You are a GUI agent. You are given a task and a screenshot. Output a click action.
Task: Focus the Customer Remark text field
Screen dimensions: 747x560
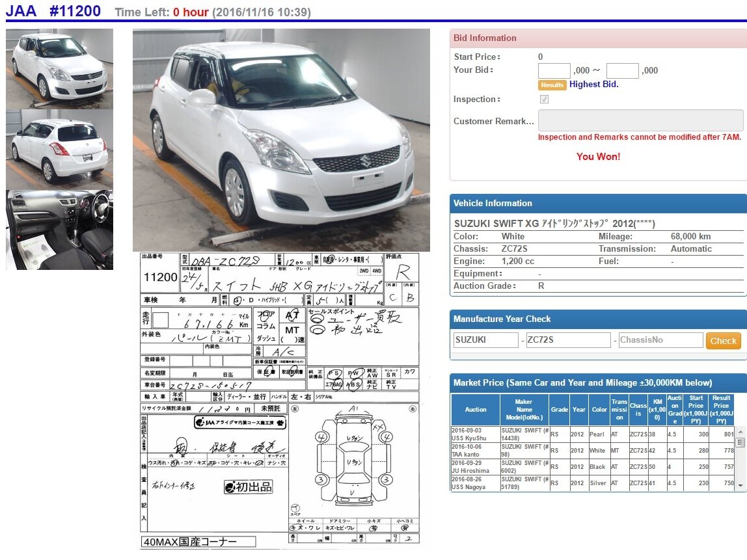(x=640, y=120)
